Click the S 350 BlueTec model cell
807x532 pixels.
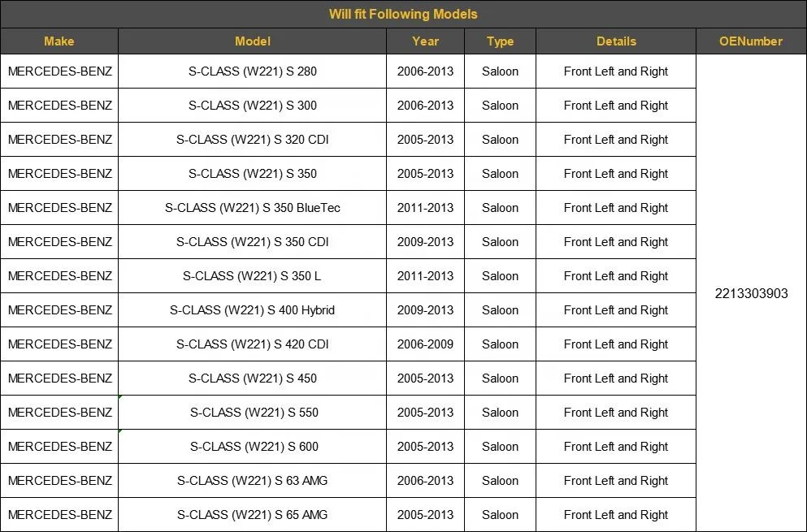click(252, 208)
